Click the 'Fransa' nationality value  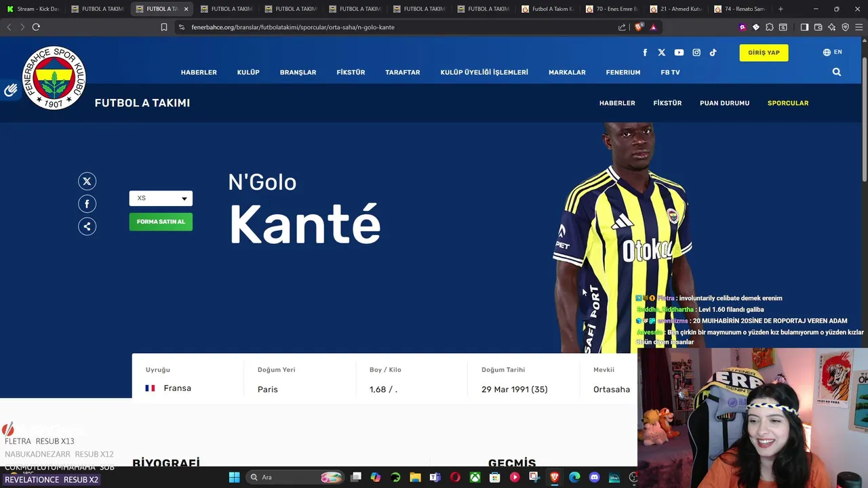click(x=178, y=388)
